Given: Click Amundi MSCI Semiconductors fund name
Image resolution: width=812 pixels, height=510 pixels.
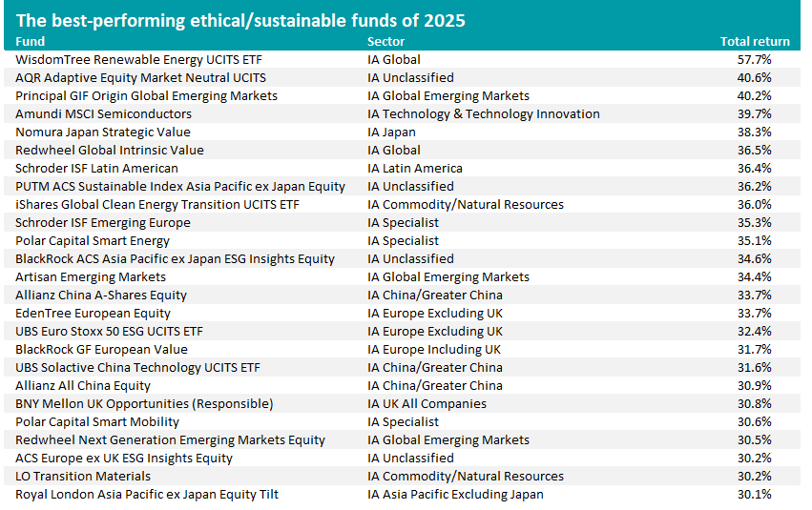Looking at the screenshot, I should (x=103, y=113).
